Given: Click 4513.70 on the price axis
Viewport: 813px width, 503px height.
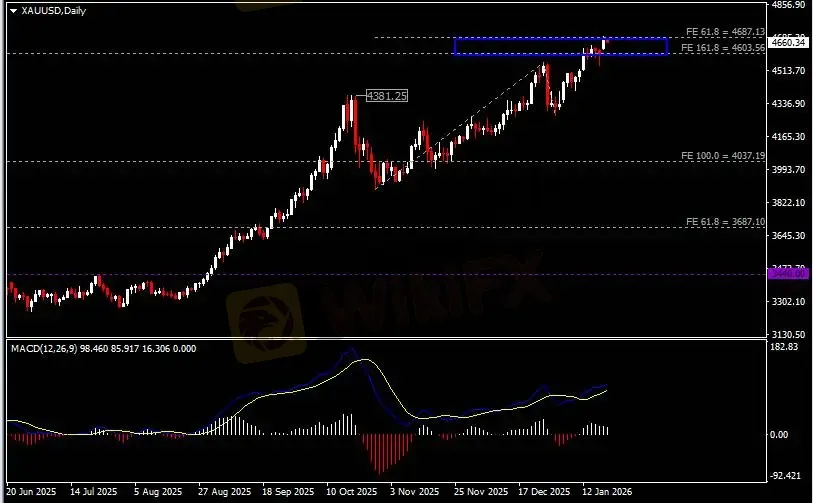Looking at the screenshot, I should pyautogui.click(x=788, y=71).
